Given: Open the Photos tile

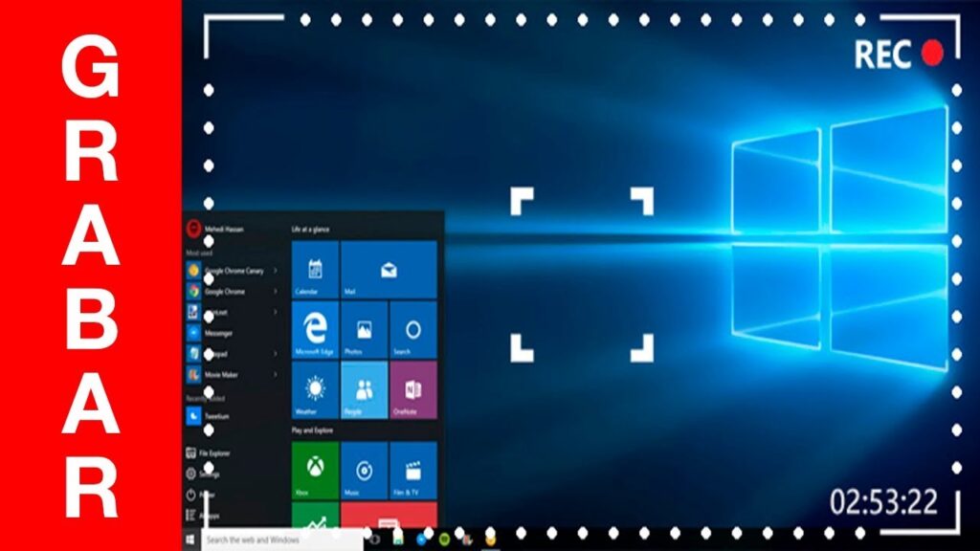Looking at the screenshot, I should pos(364,329).
